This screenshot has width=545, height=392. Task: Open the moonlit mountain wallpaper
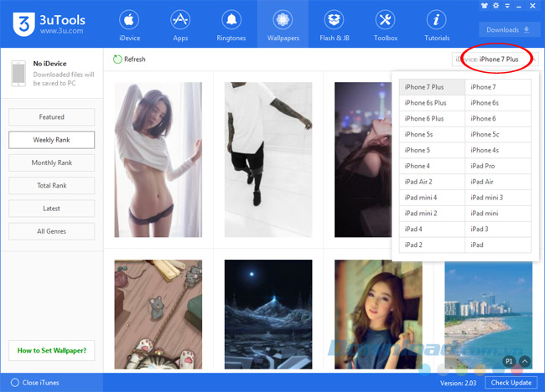[268, 314]
